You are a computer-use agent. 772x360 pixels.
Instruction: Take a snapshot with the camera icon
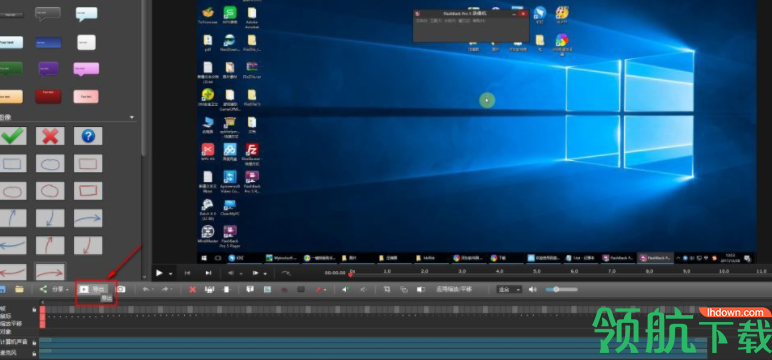(121, 289)
